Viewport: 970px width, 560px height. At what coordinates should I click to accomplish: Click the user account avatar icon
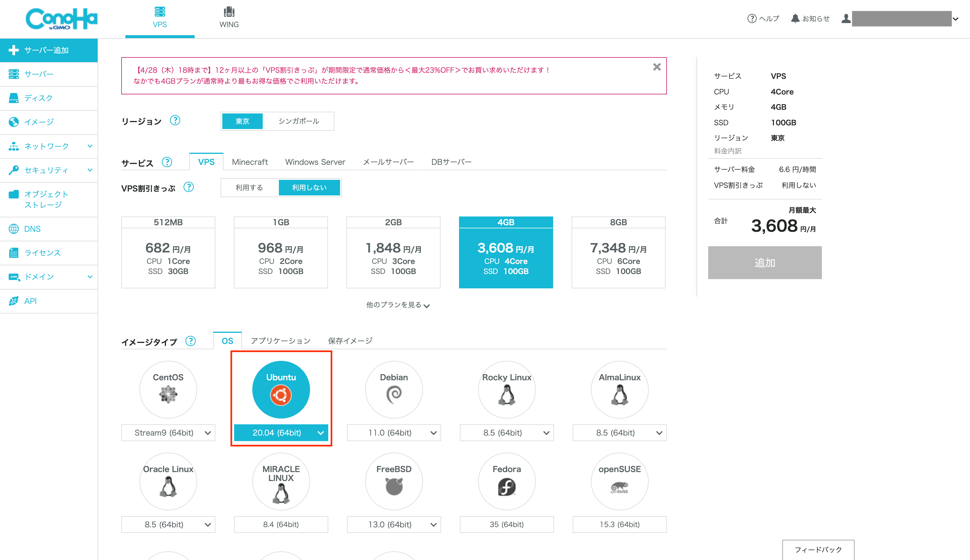(846, 18)
